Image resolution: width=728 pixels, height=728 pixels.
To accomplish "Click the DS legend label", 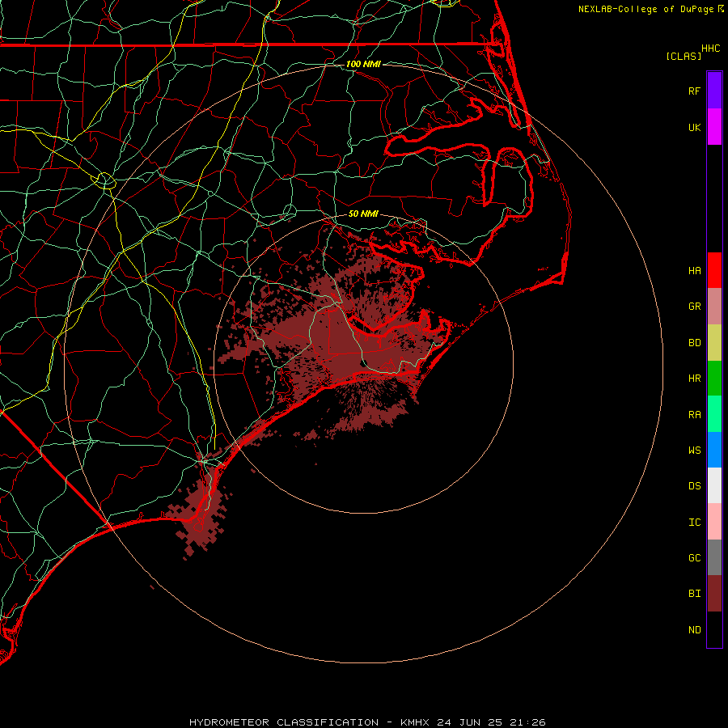I will pyautogui.click(x=694, y=486).
